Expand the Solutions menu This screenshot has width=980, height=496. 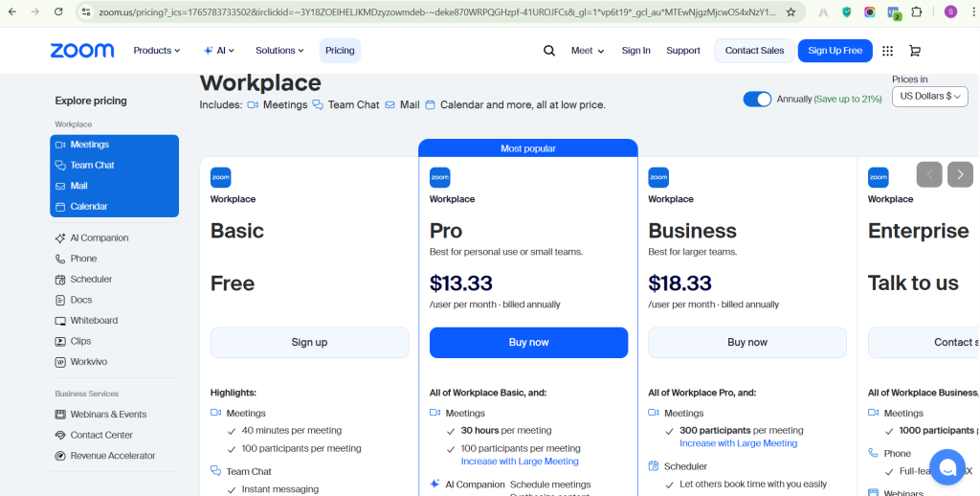pos(279,51)
